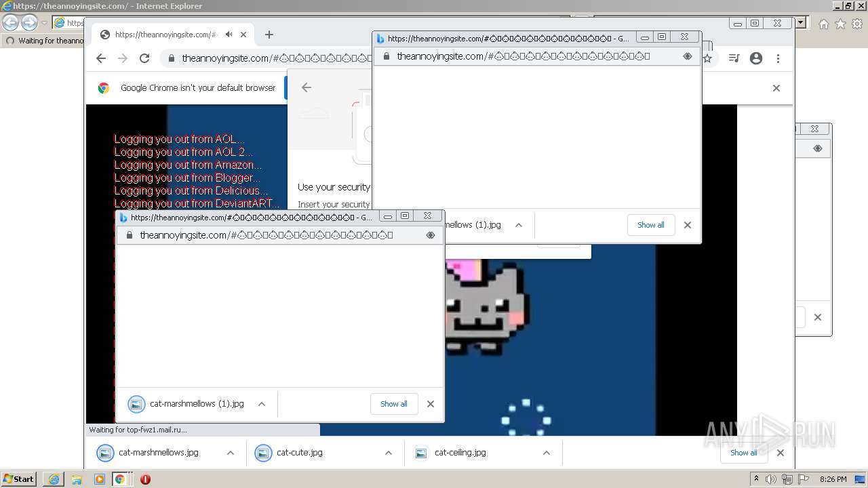Open IE address bar dropdown arrow
This screenshot has height=488, width=868.
coord(801,22)
